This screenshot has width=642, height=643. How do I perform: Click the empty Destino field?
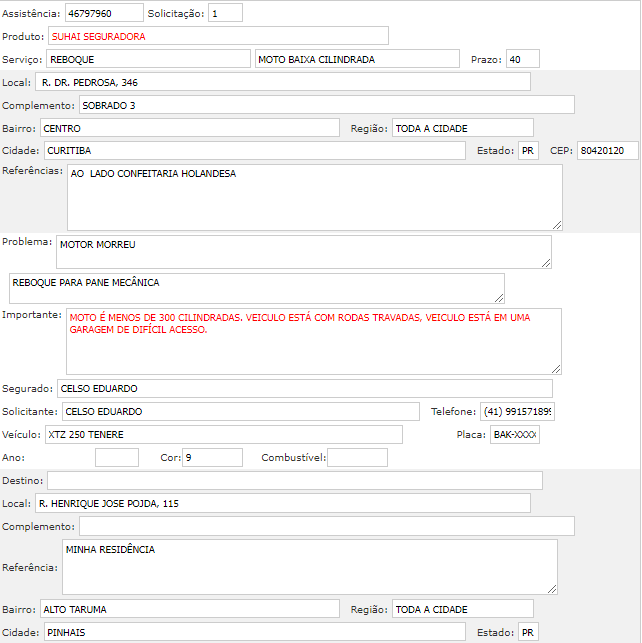pyautogui.click(x=294, y=480)
